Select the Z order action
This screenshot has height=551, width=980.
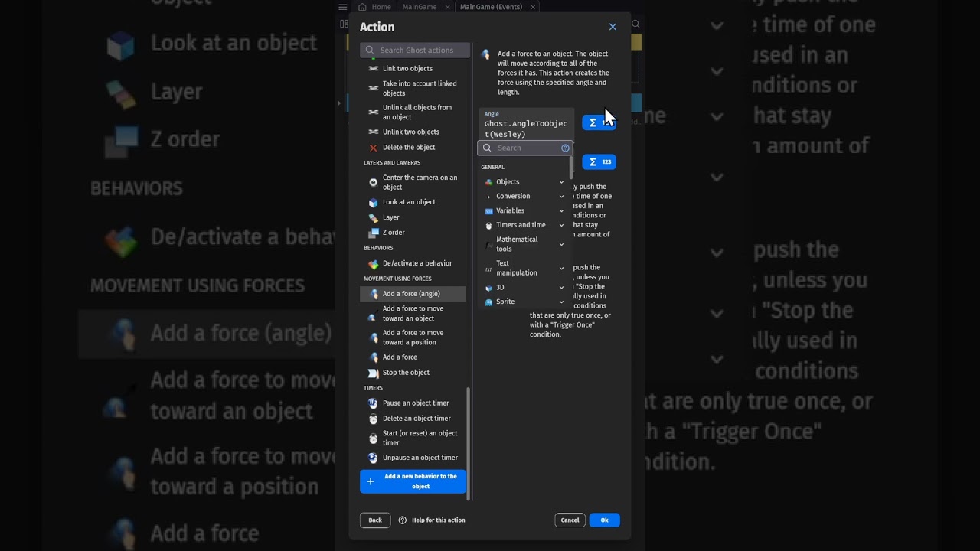(x=413, y=233)
